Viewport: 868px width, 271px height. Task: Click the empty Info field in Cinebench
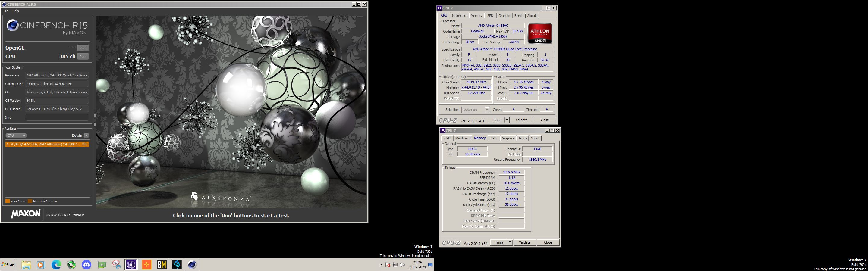pyautogui.click(x=57, y=117)
